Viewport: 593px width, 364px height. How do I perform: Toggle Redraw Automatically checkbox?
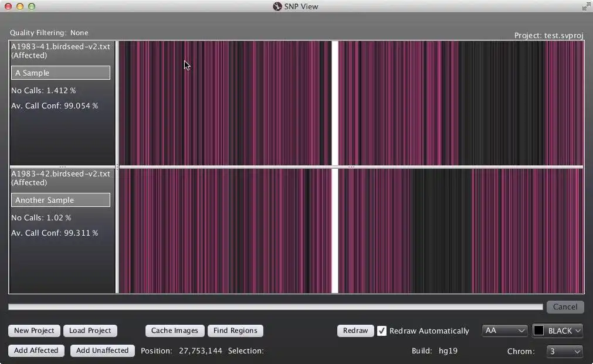pyautogui.click(x=382, y=331)
